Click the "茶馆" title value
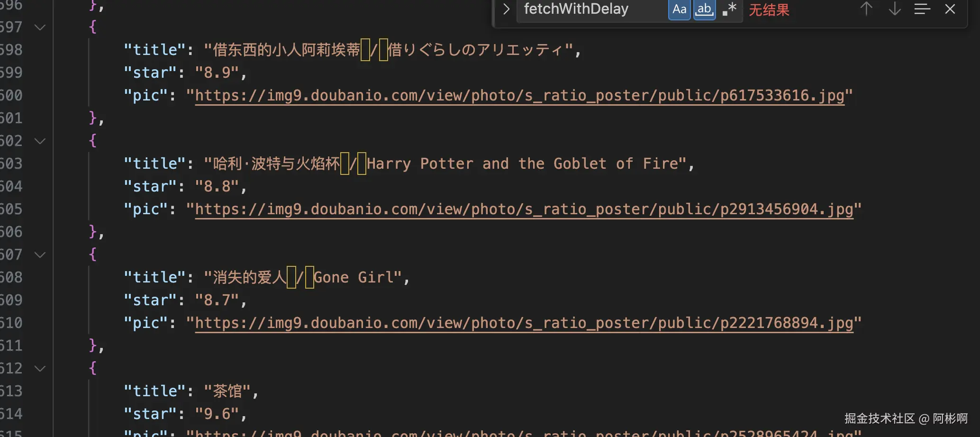The width and height of the screenshot is (980, 437). (227, 391)
